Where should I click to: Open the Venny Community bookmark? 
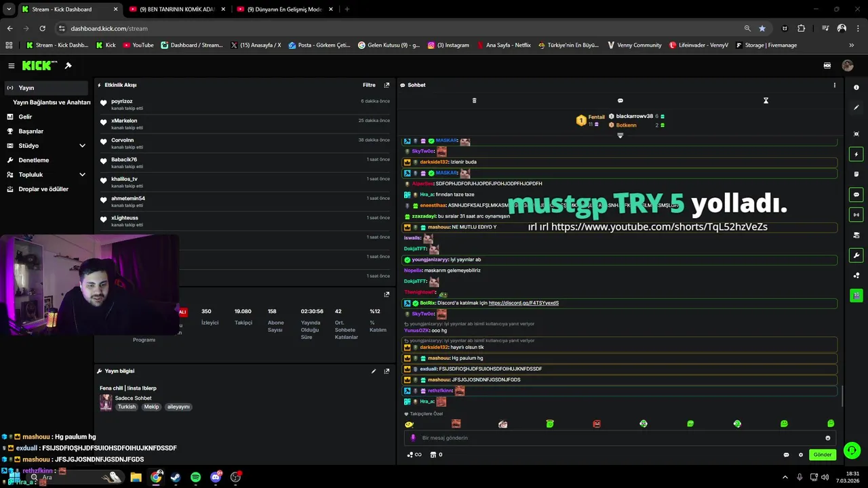634,45
